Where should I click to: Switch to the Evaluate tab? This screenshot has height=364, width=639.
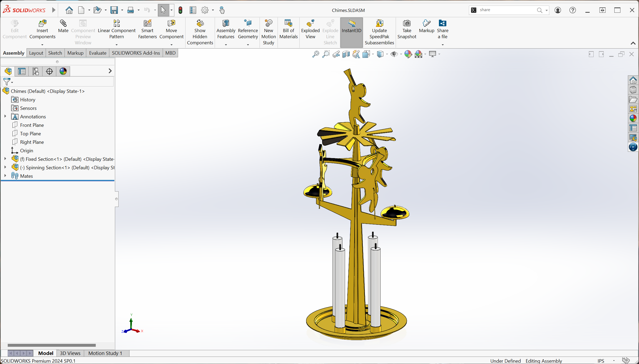98,53
